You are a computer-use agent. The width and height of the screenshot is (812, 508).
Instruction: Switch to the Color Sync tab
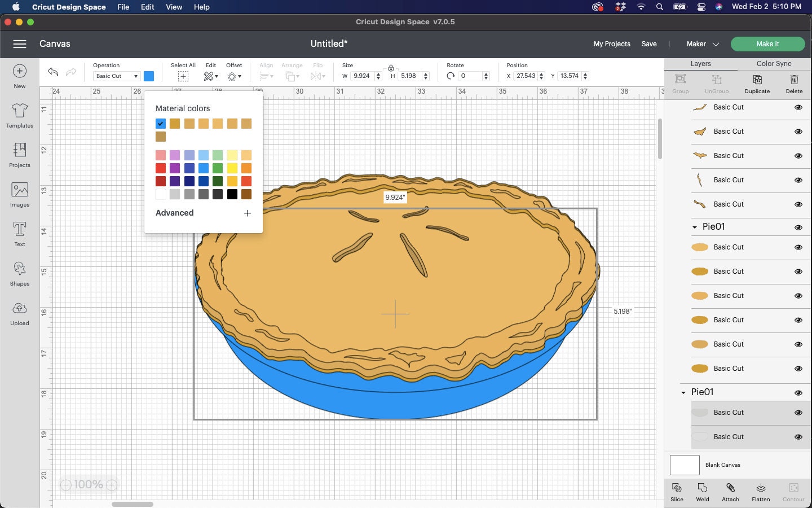pyautogui.click(x=773, y=64)
